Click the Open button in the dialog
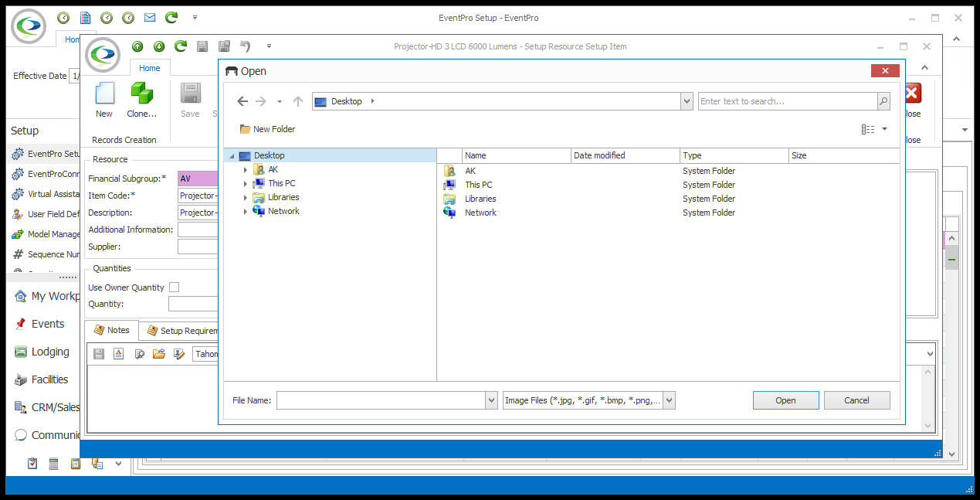Screen dimensions: 980x500 point(785,400)
